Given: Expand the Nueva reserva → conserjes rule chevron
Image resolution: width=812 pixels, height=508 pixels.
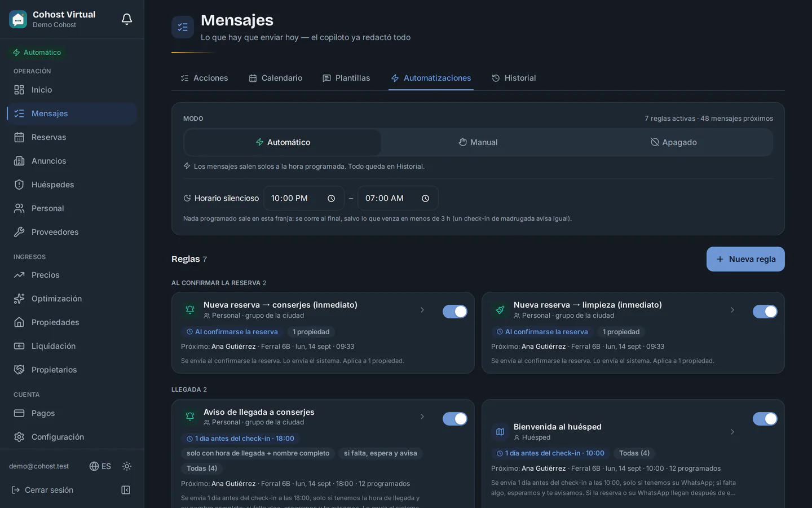Looking at the screenshot, I should click(x=422, y=310).
